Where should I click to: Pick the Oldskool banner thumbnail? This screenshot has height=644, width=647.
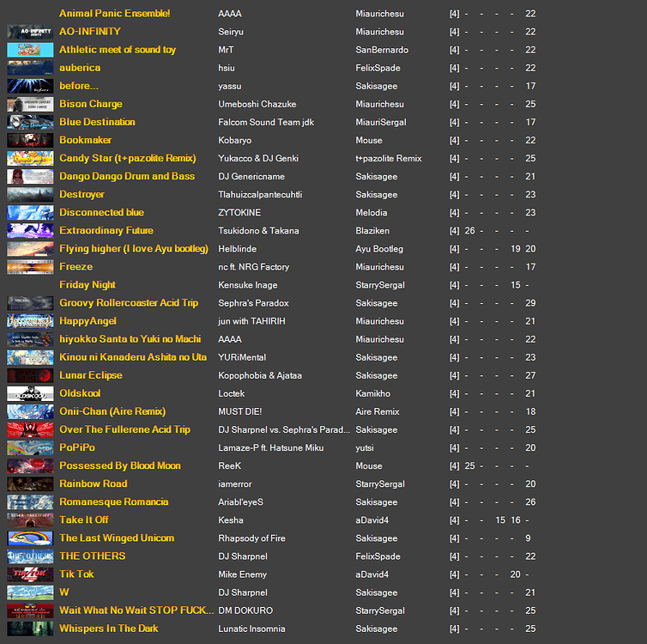point(30,394)
